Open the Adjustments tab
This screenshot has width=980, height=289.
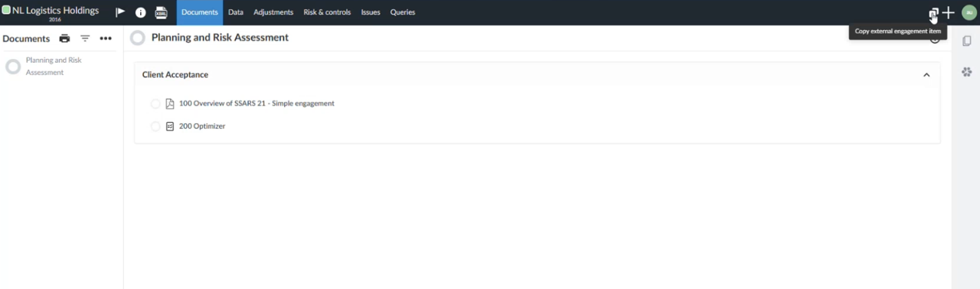tap(273, 12)
